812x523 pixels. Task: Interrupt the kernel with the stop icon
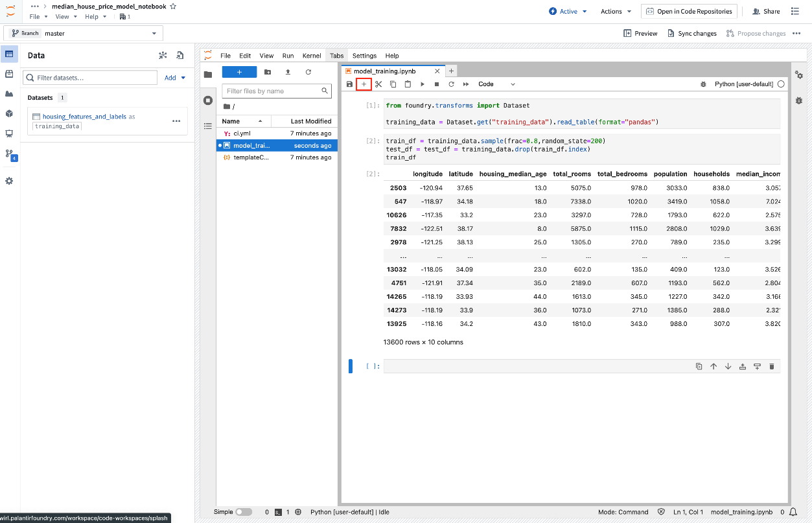(437, 84)
